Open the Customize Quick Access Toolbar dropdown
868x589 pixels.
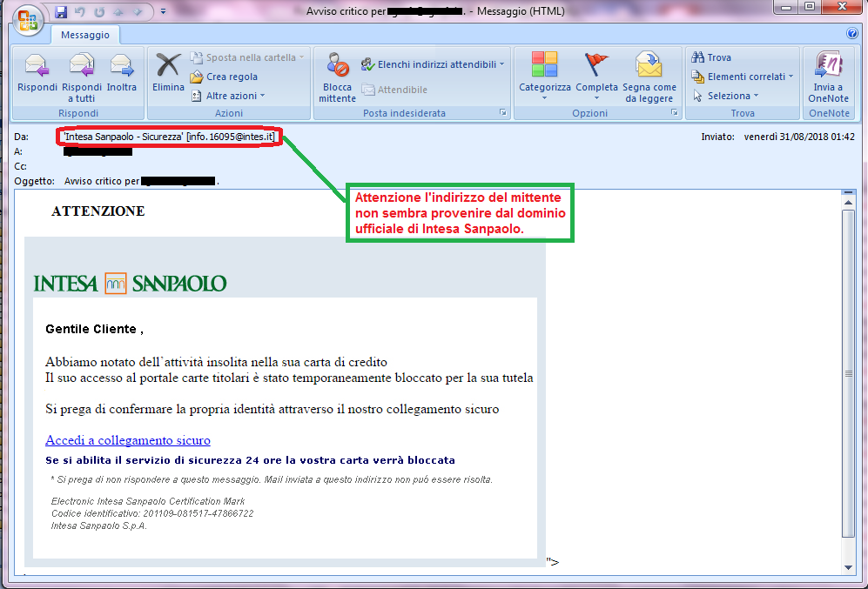tap(164, 11)
